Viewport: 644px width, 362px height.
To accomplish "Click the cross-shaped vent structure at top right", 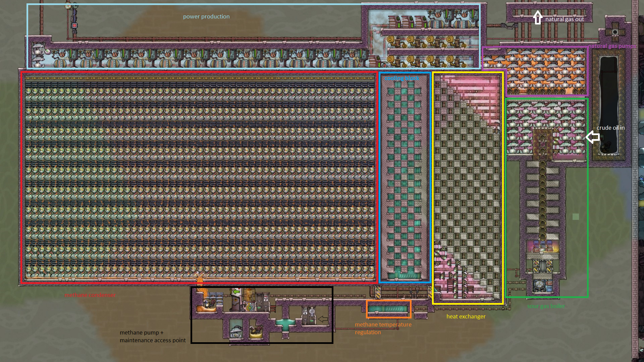I will [x=615, y=32].
